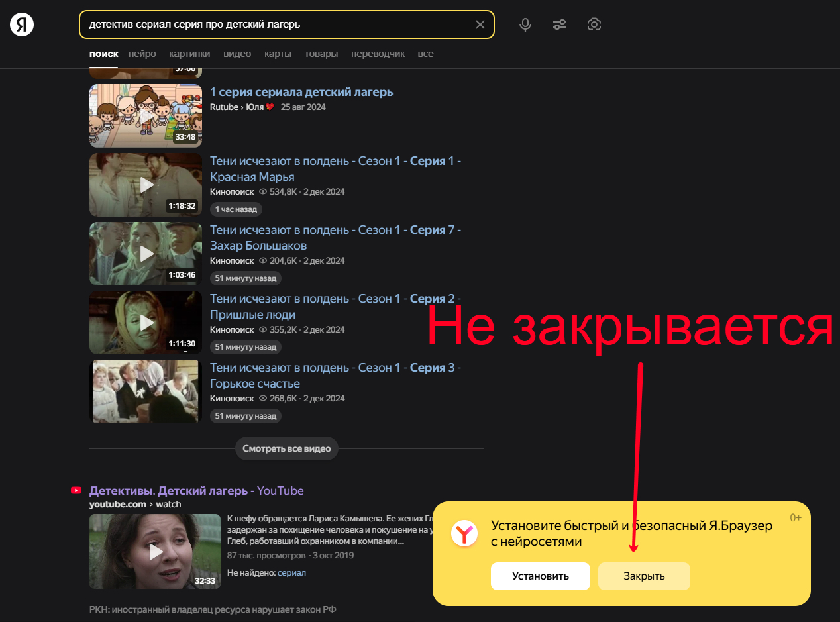Switch to the товары tab
The height and width of the screenshot is (622, 840).
pyautogui.click(x=321, y=54)
